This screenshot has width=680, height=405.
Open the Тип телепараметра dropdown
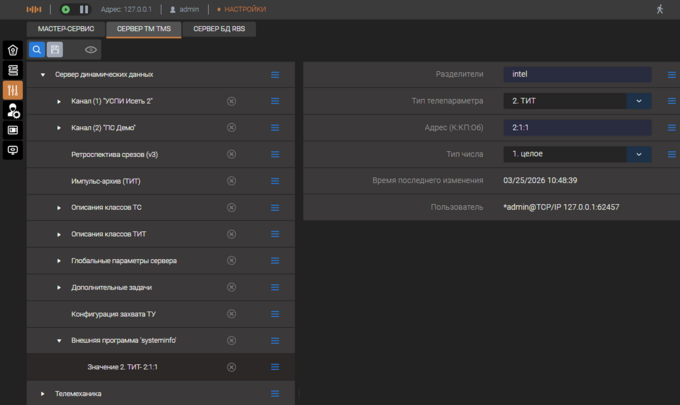639,101
